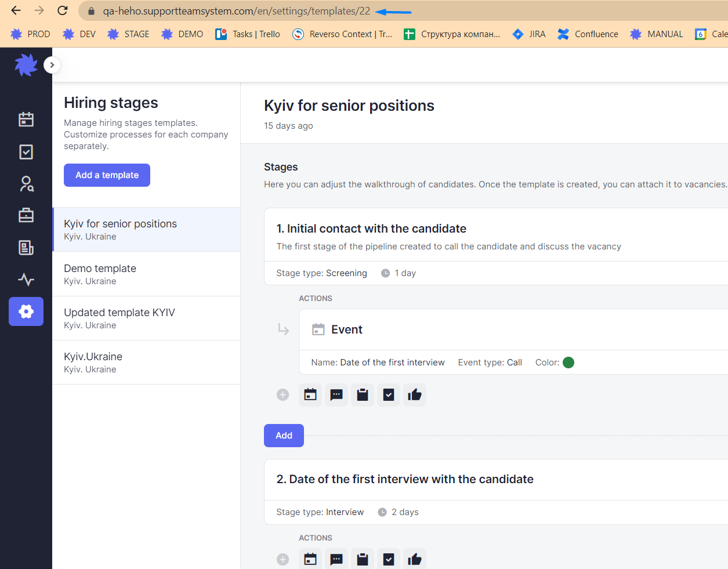728x569 pixels.
Task: Click the browser address bar URL
Action: [236, 11]
